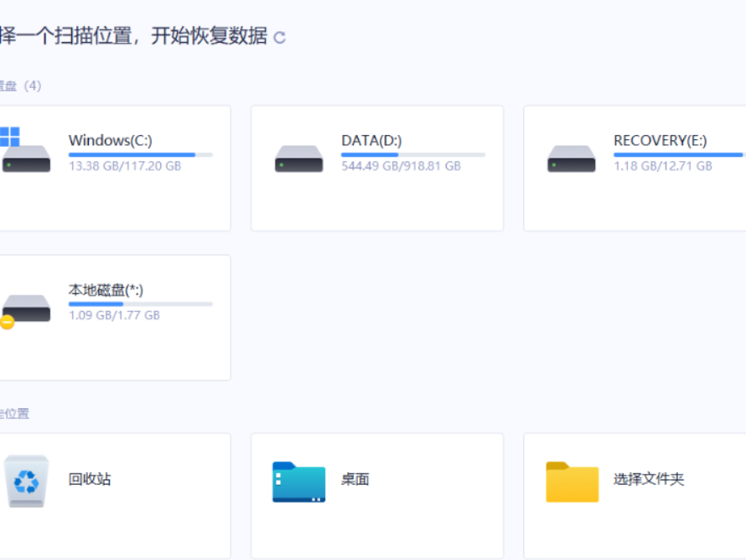The image size is (746, 560).
Task: Click the yellow 选择文件夹 folder icon
Action: (572, 481)
